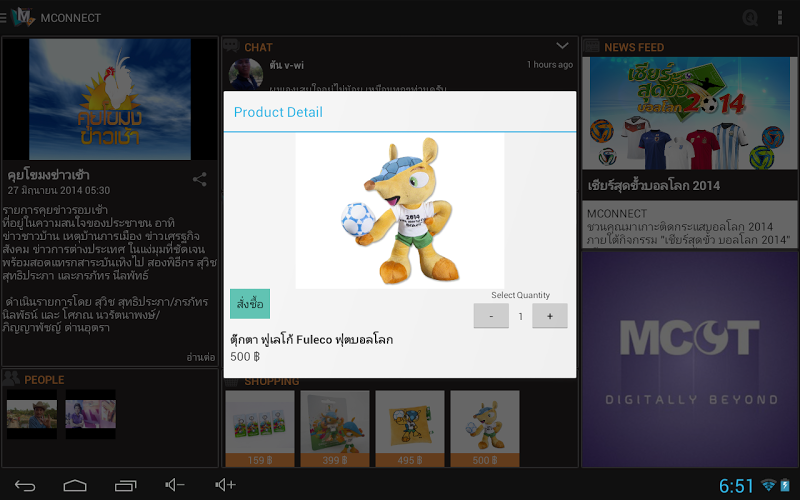
Task: Open the 495 ฿ shopping item
Action: pos(410,428)
